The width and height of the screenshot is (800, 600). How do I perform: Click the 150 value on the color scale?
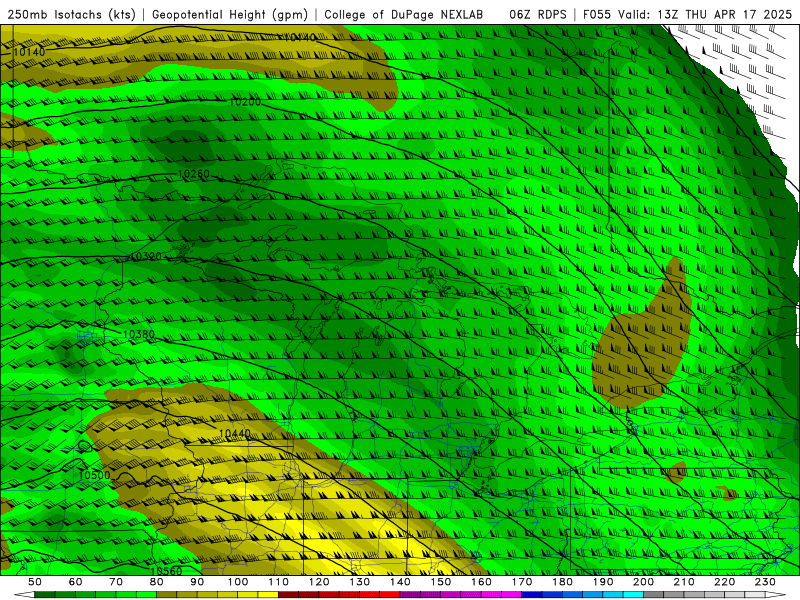[x=441, y=582]
